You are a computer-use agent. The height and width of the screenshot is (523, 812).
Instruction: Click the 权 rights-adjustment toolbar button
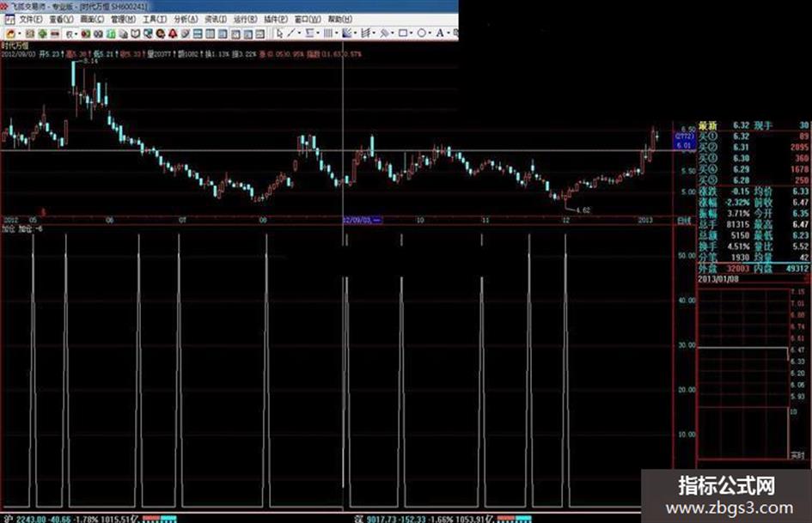pos(69,34)
